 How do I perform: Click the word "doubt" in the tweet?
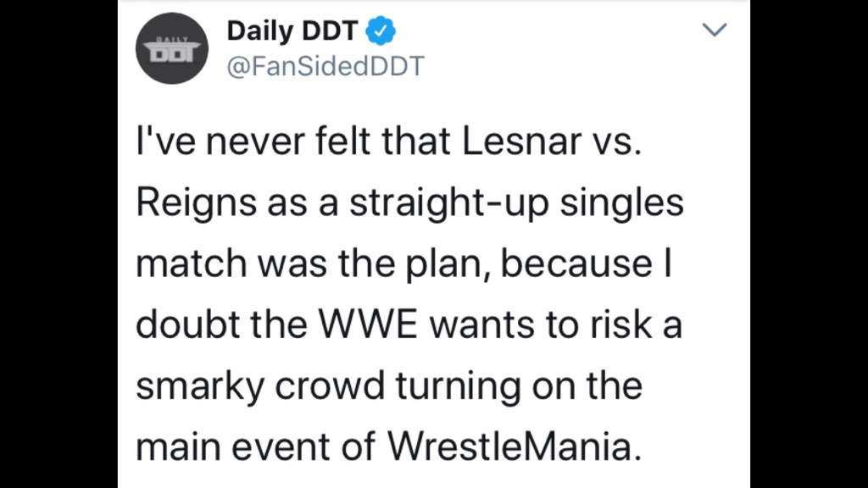[x=187, y=324]
